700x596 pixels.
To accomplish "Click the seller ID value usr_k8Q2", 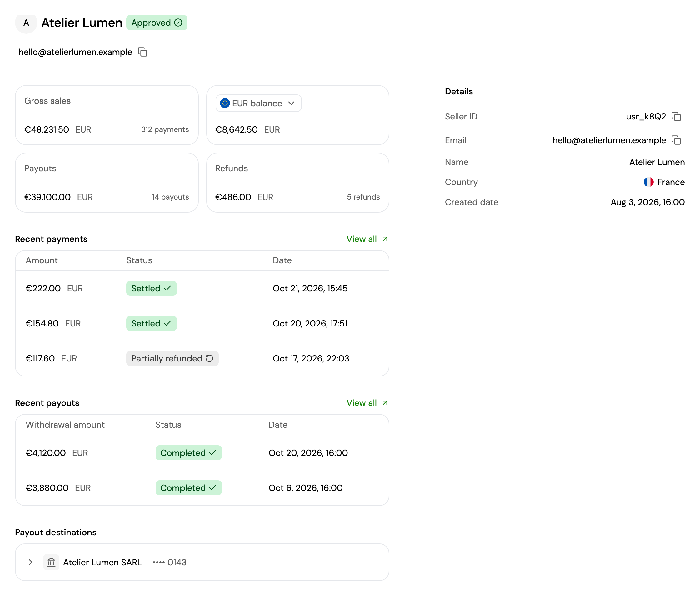I will pyautogui.click(x=646, y=116).
